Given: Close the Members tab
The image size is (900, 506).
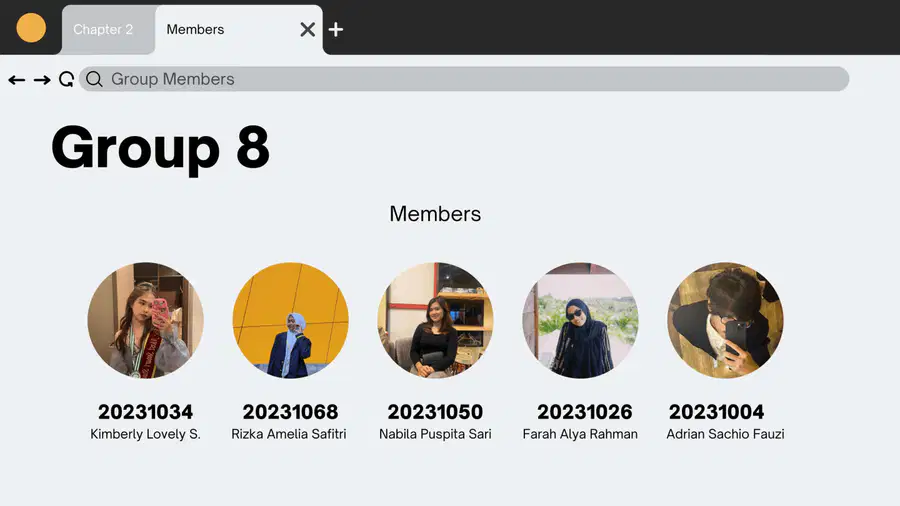Looking at the screenshot, I should pos(308,29).
